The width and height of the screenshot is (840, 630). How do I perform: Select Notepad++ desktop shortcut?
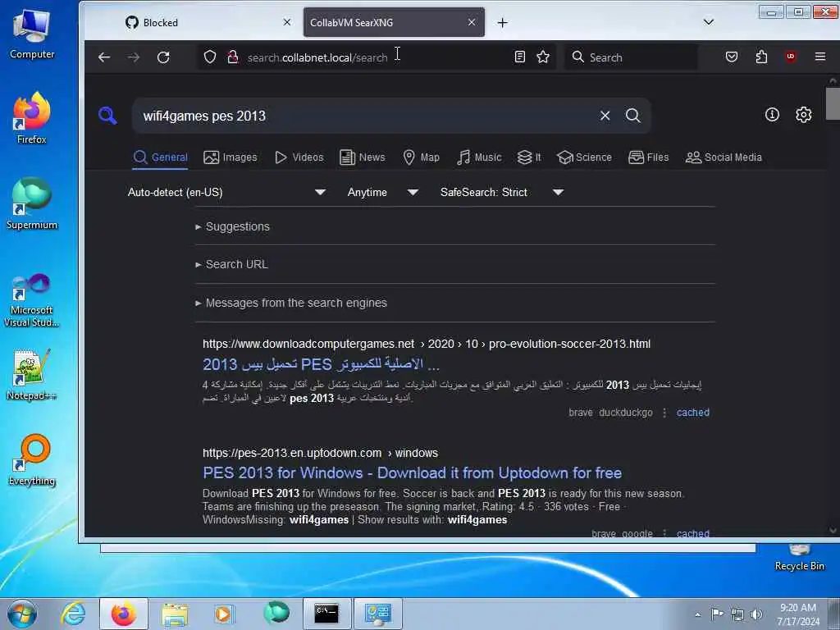pyautogui.click(x=32, y=374)
